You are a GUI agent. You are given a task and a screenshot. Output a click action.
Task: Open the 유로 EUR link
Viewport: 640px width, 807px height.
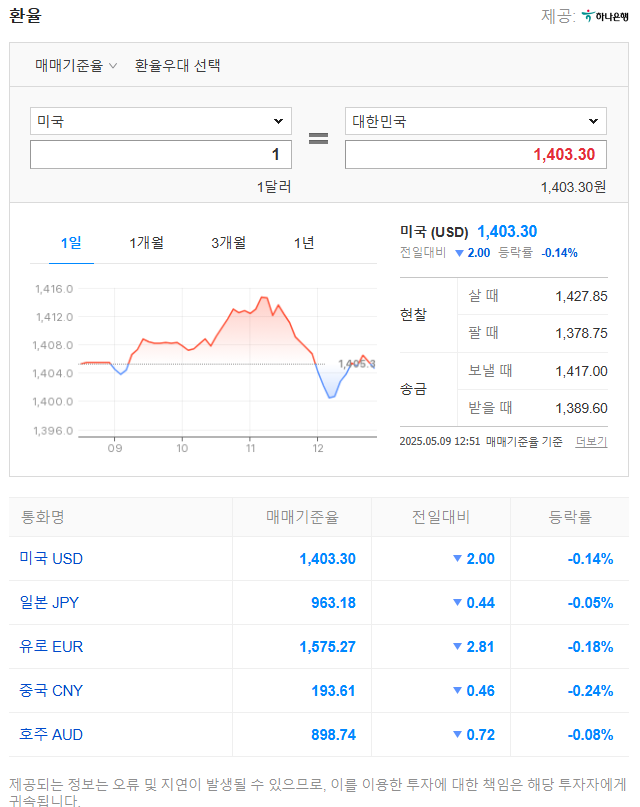point(51,646)
